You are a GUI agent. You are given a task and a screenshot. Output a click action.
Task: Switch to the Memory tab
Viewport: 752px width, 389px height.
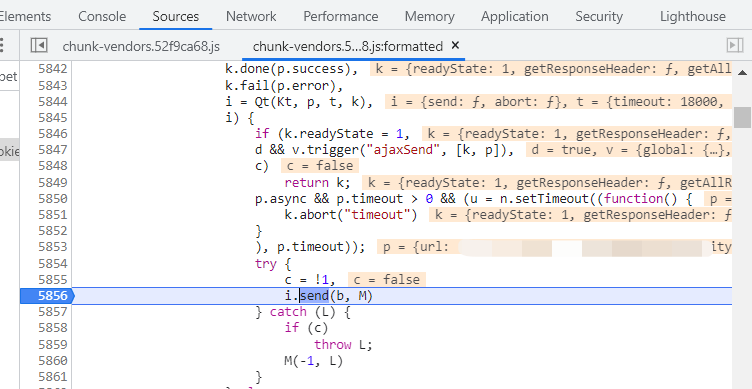click(x=430, y=16)
